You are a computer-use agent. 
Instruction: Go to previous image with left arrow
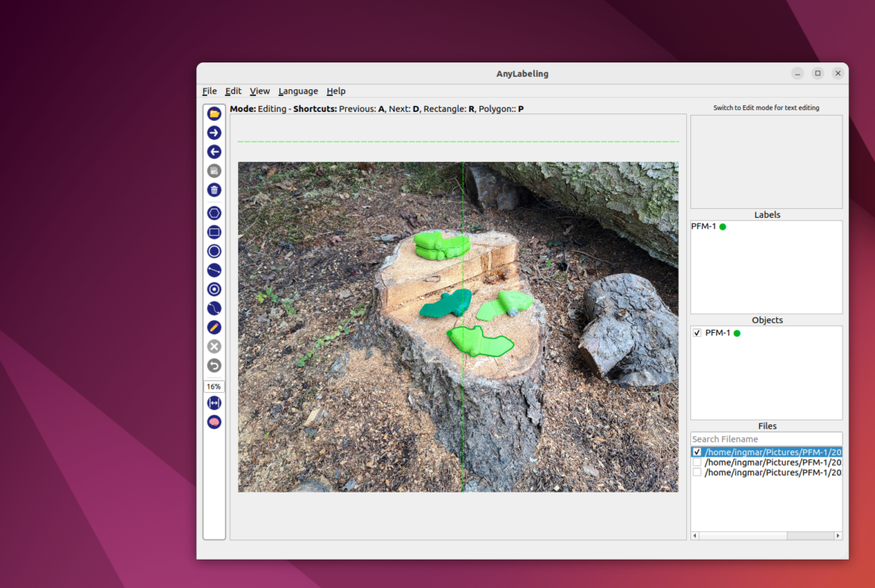pyautogui.click(x=214, y=151)
